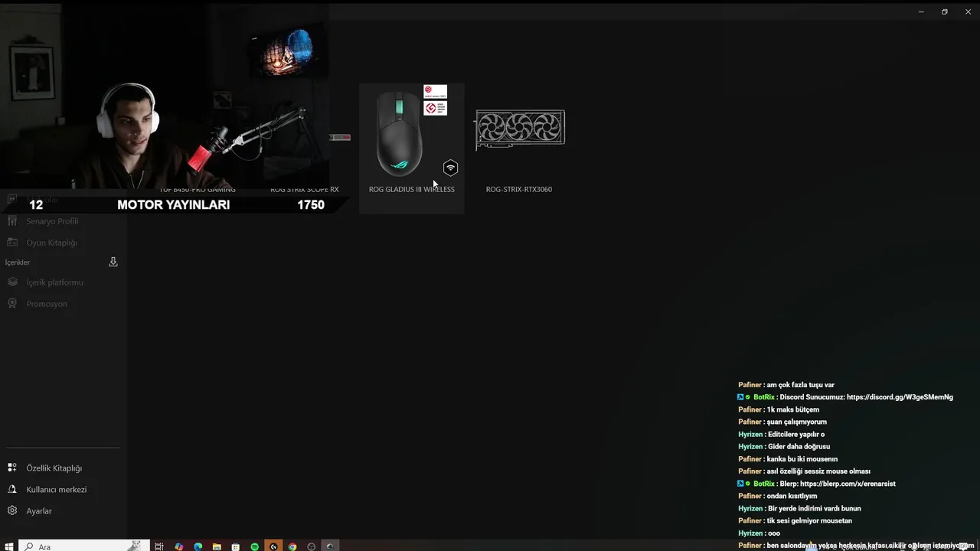980x551 pixels.
Task: Select the ROG-STRIX-RTX3060 graphics card device
Action: [x=519, y=148]
